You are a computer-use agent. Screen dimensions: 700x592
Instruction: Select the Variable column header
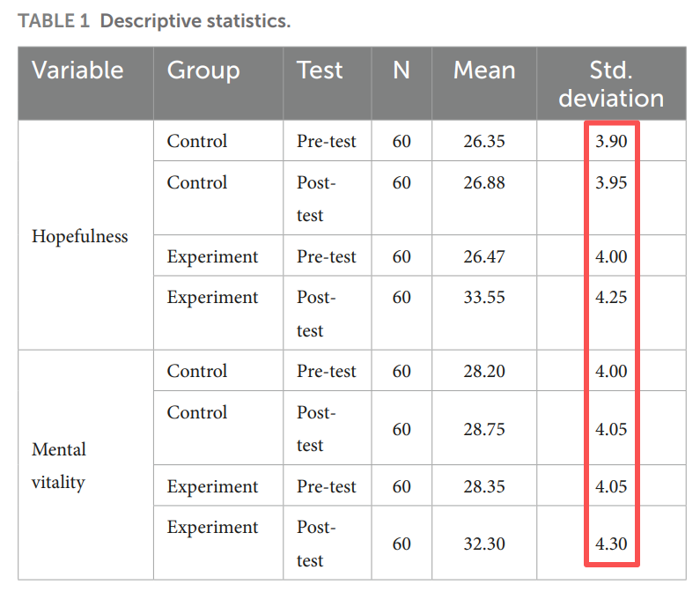tap(77, 70)
